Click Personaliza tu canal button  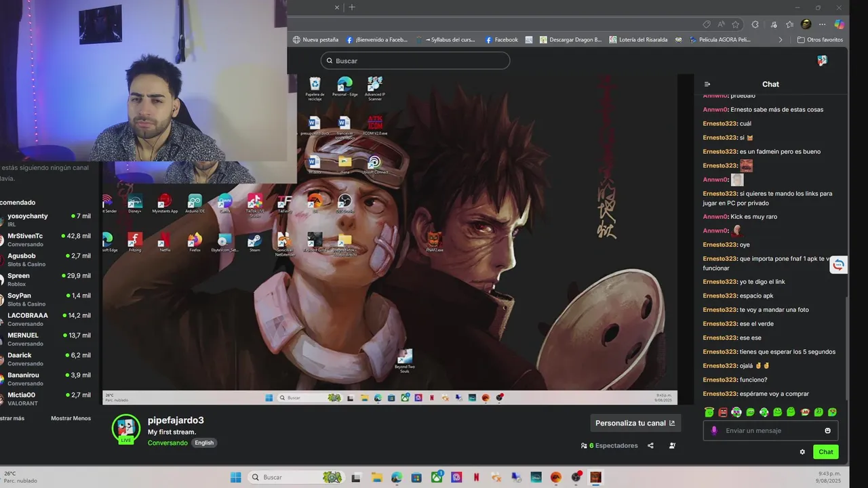click(x=635, y=423)
